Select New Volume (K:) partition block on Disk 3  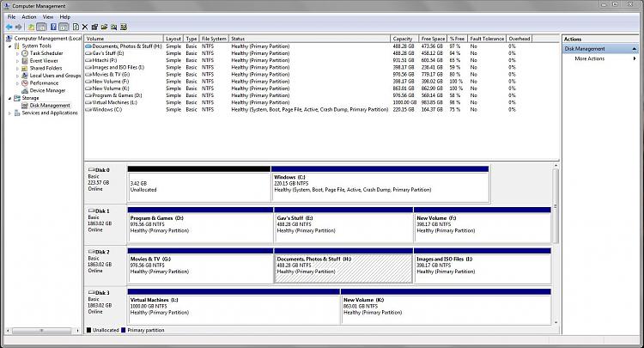coord(446,307)
